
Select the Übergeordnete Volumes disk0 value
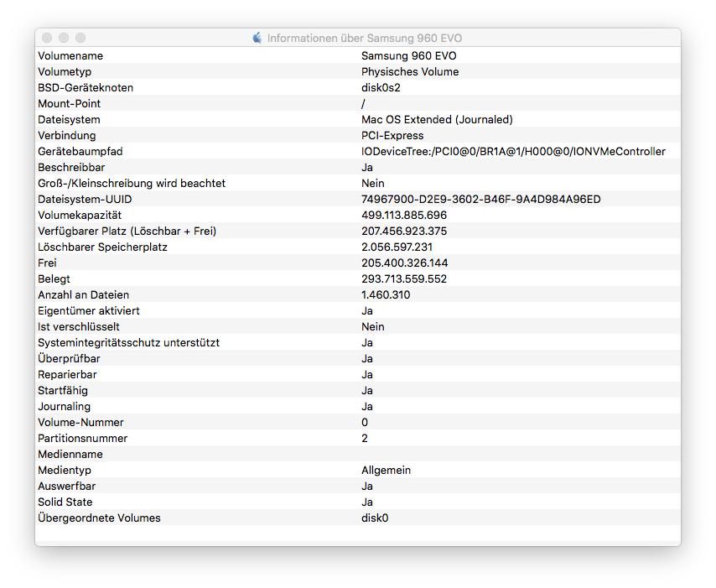click(x=375, y=518)
